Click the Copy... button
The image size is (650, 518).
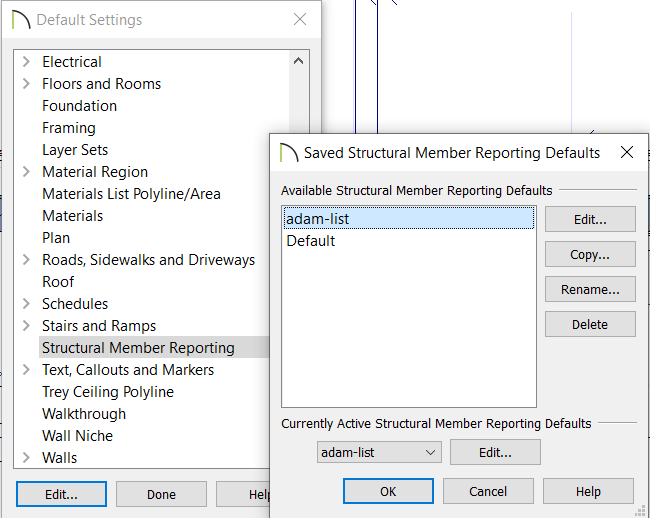(590, 254)
